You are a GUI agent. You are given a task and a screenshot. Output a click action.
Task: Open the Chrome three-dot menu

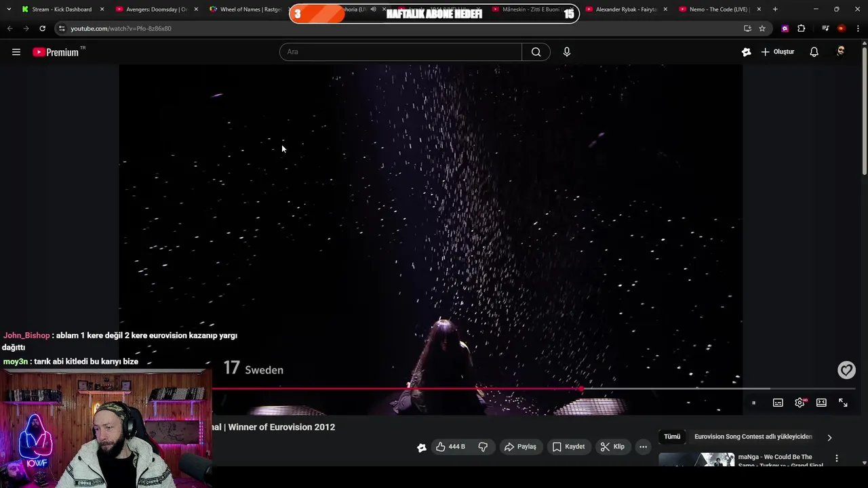click(x=859, y=28)
